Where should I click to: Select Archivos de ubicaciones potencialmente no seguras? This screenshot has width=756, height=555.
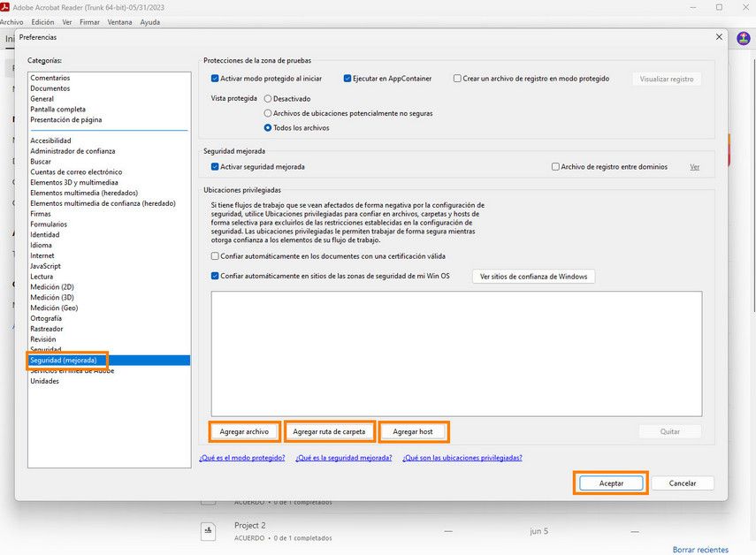268,113
